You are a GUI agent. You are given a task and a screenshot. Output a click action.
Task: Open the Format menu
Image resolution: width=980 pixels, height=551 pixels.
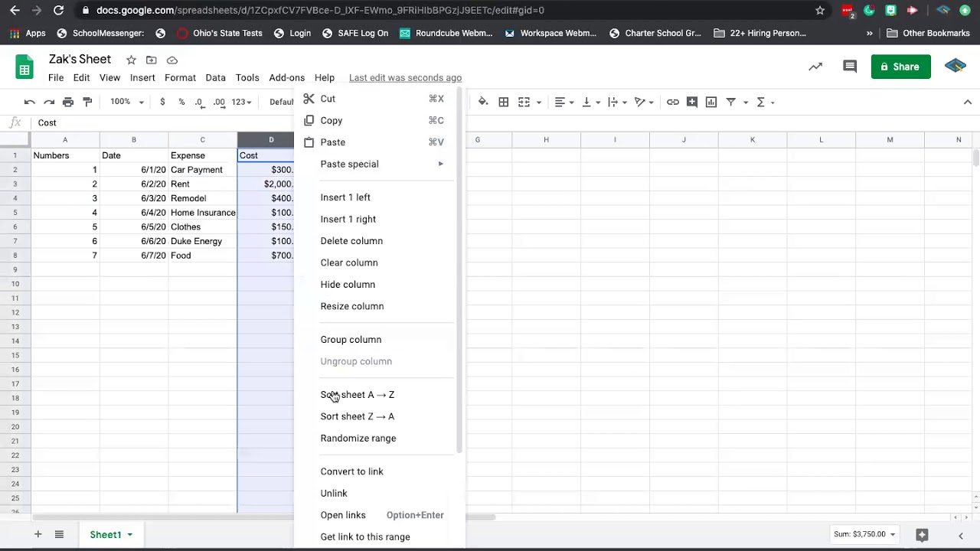(180, 78)
